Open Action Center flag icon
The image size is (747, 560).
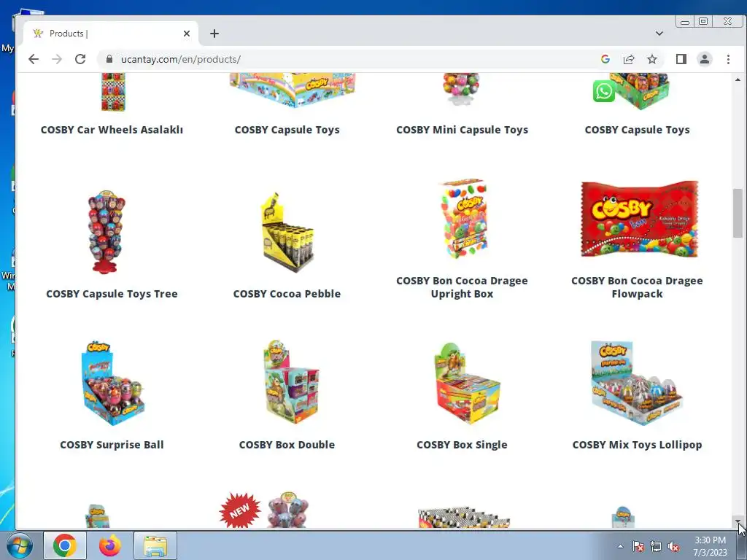[638, 547]
